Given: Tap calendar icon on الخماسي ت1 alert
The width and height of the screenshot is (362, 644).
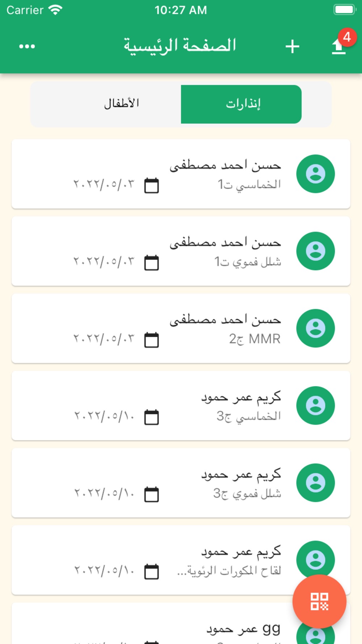Looking at the screenshot, I should click(152, 185).
